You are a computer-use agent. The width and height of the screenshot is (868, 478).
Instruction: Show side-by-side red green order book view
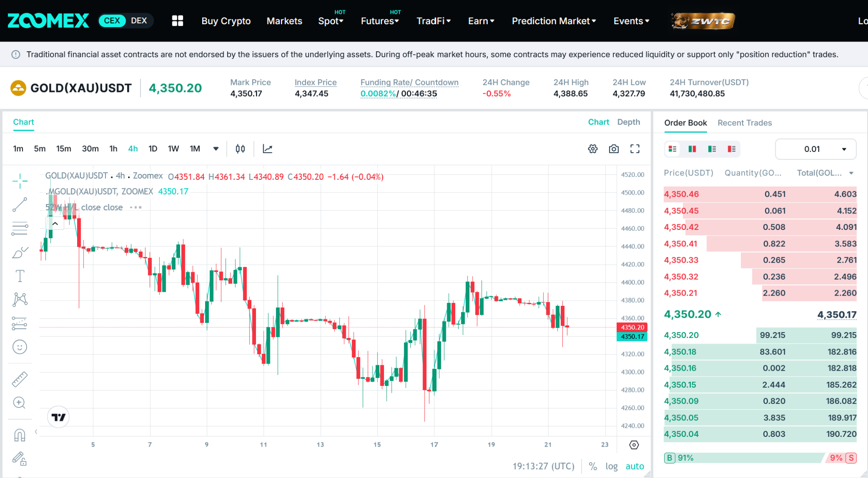(692, 149)
